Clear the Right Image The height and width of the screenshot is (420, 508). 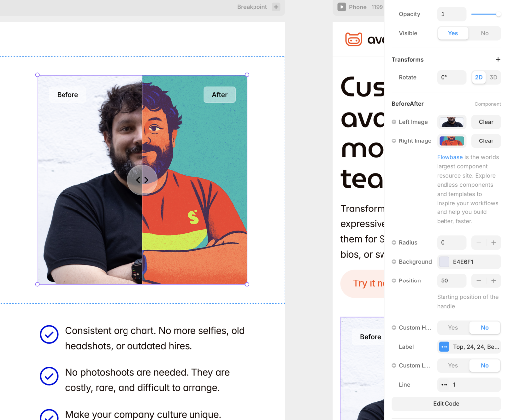486,140
